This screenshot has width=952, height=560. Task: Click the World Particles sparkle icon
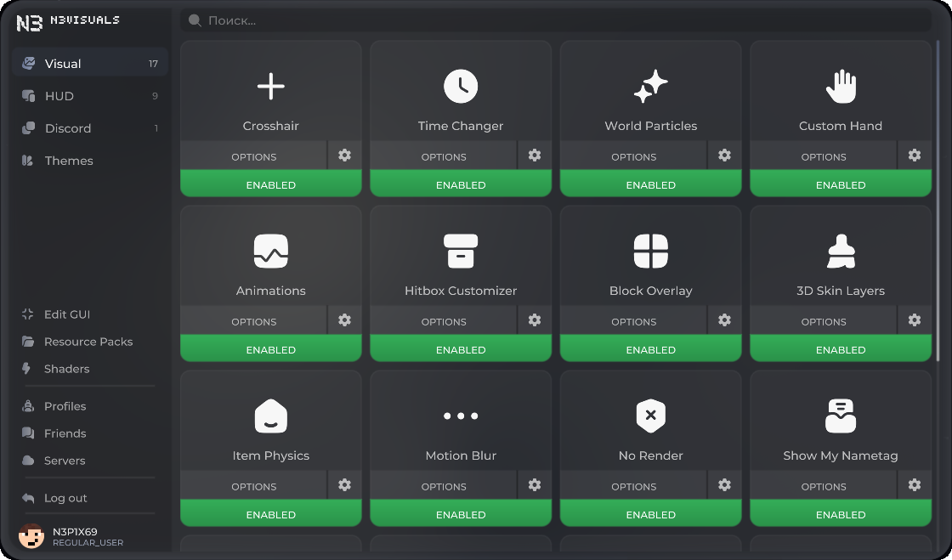[651, 86]
